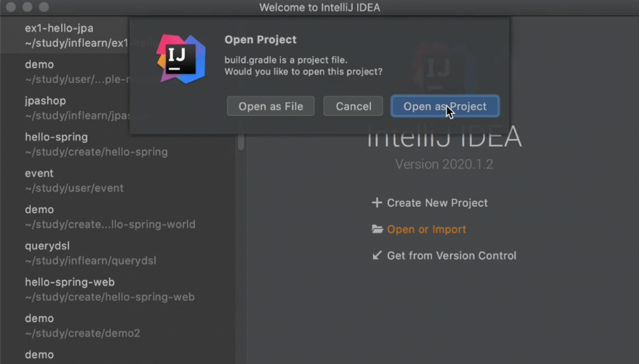Click the red close window button
Viewport: 639px width, 364px height.
coord(11,7)
